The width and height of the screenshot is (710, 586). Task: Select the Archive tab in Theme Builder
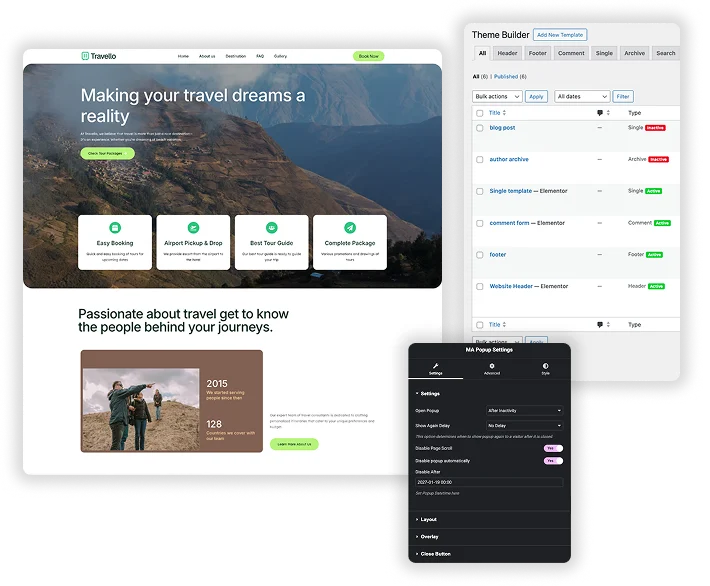click(x=634, y=53)
